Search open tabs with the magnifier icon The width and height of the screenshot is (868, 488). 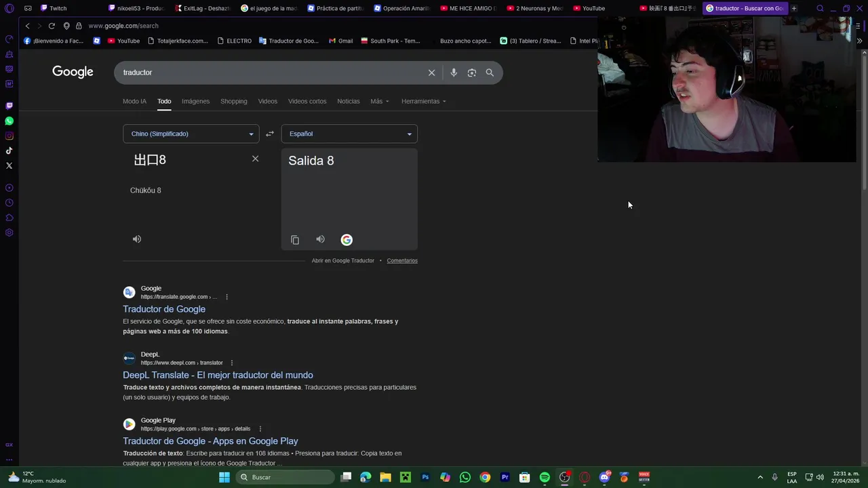coord(820,8)
